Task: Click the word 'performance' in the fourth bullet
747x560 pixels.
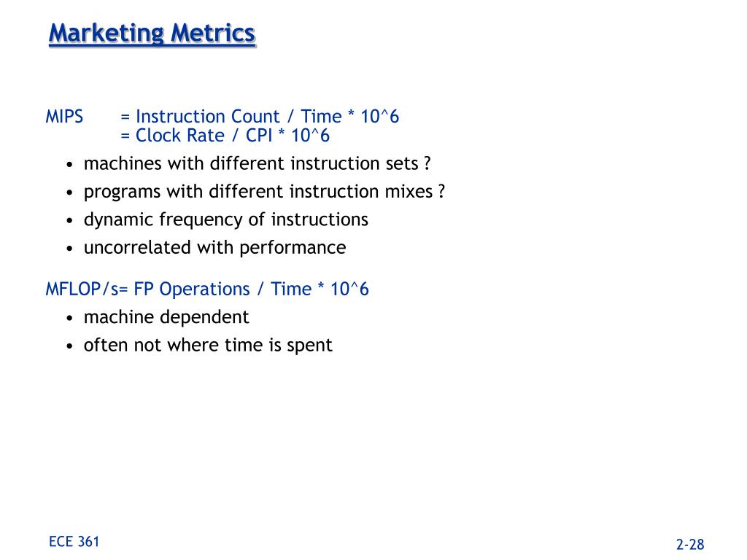Action: (x=293, y=248)
